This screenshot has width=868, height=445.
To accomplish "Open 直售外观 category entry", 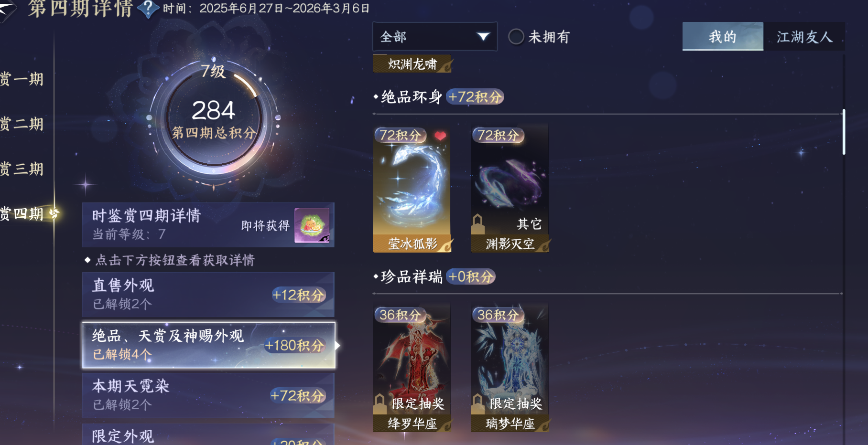I will pos(208,295).
